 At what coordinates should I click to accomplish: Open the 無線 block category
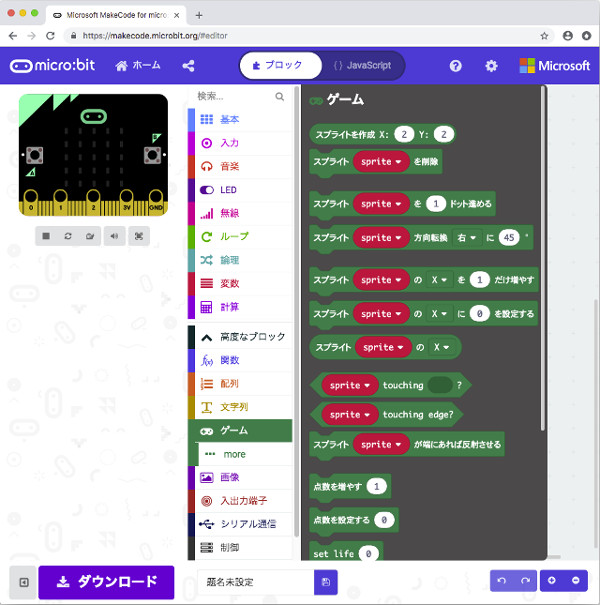click(x=240, y=213)
